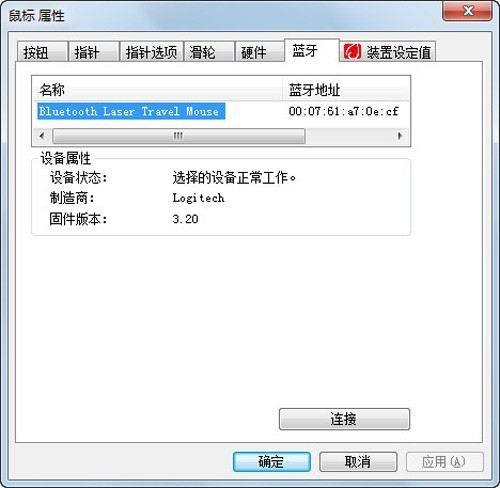Click the right arrow of horizontal scrollbar
This screenshot has width=500, height=488.
pyautogui.click(x=400, y=136)
